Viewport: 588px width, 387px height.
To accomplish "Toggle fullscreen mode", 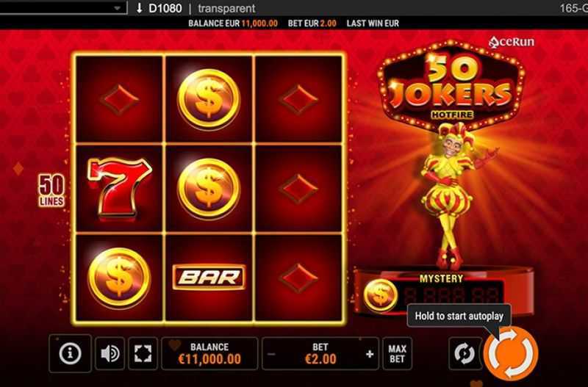I will click(x=143, y=353).
